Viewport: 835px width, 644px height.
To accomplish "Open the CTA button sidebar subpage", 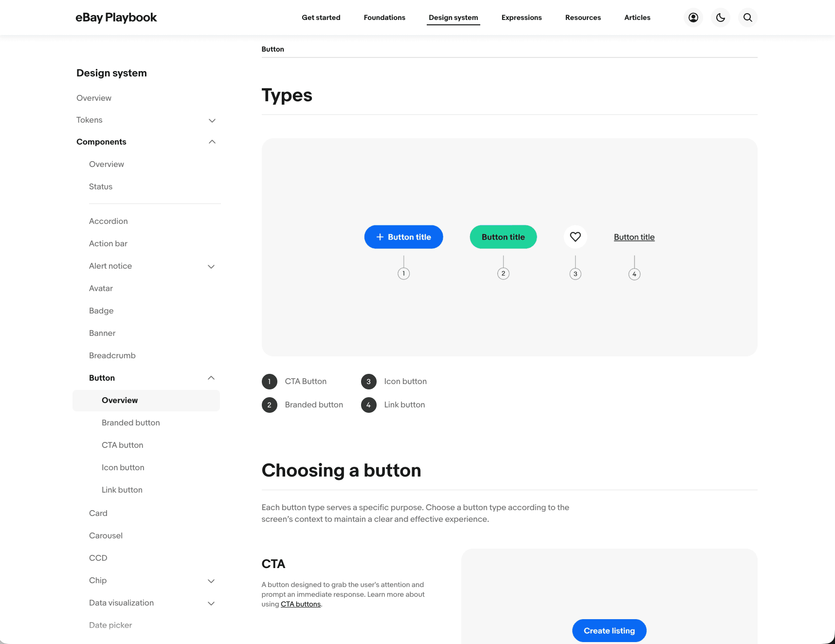I will 123,445.
